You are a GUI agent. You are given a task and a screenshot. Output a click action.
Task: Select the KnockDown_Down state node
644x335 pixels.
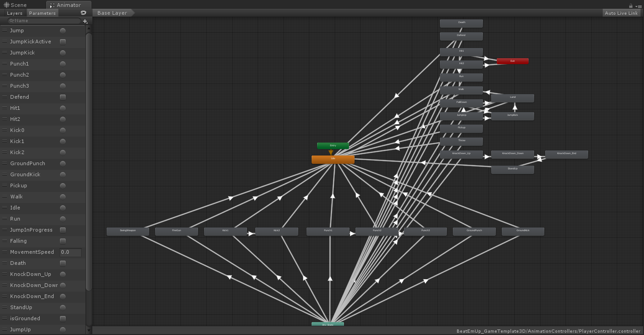click(512, 154)
